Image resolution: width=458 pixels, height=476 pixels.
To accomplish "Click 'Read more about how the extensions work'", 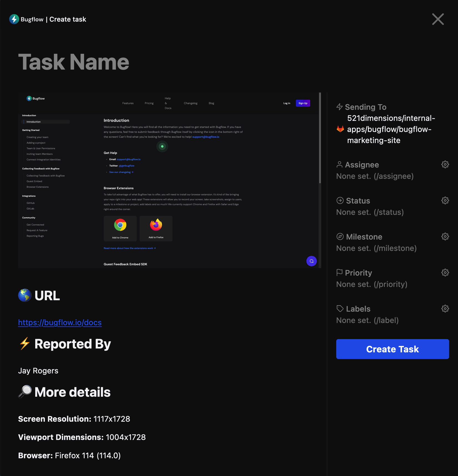I will point(130,248).
